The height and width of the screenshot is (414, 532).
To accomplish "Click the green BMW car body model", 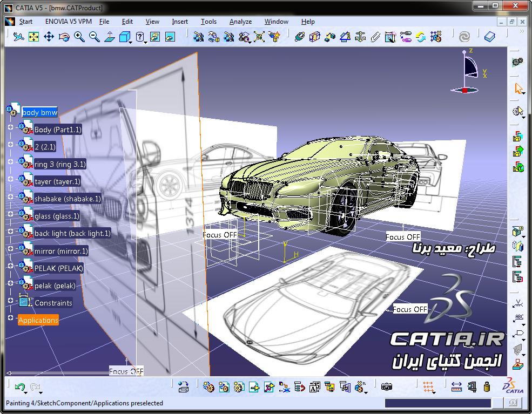I will (x=319, y=186).
